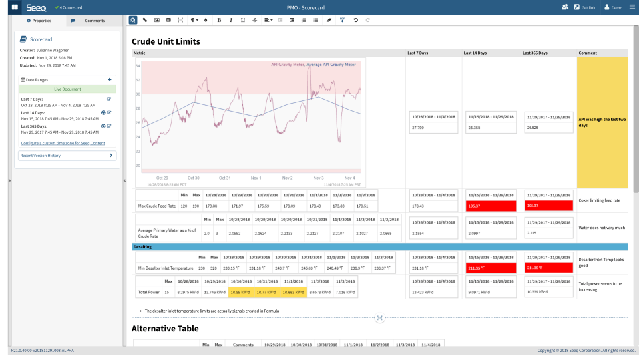Select the Crude Unit Limits heading
639x364 pixels.
tap(166, 41)
